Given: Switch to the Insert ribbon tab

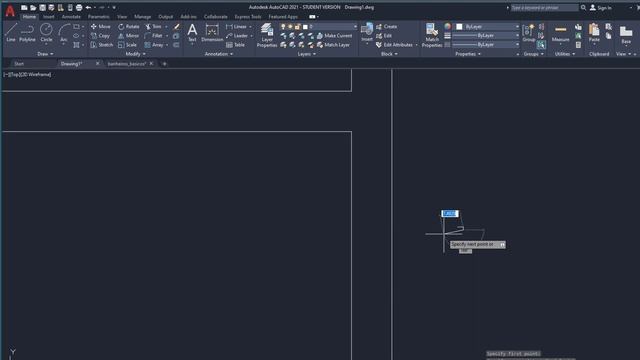Looking at the screenshot, I should [49, 17].
